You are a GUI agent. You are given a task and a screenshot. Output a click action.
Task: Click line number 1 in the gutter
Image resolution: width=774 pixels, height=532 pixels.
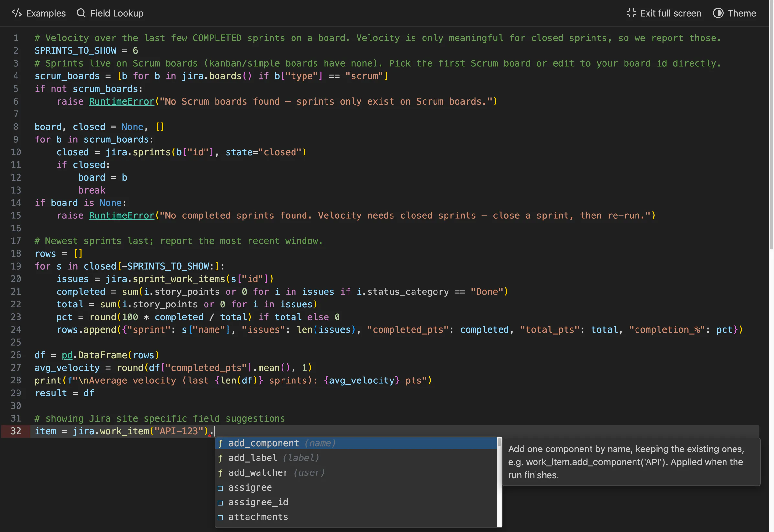click(16, 38)
